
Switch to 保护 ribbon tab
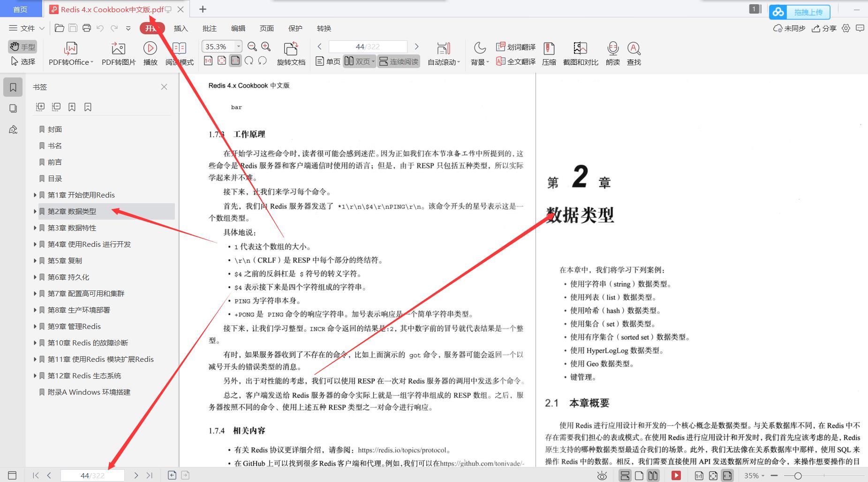click(x=295, y=28)
